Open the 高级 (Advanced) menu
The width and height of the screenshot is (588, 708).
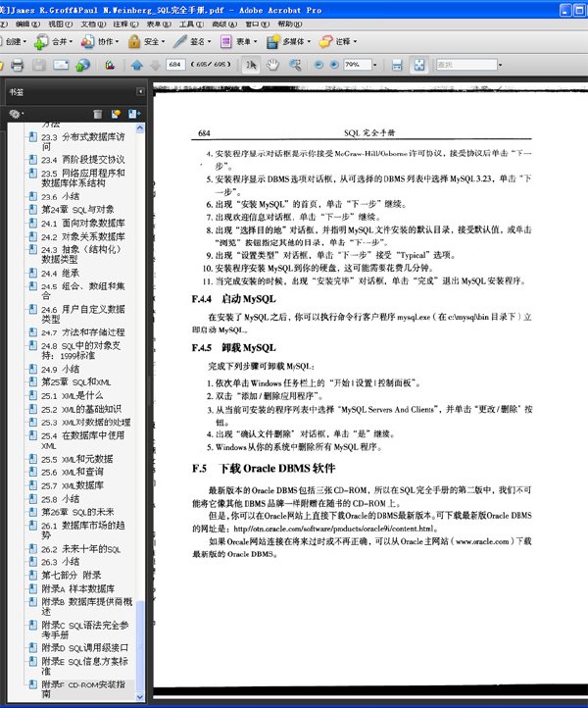click(x=224, y=24)
